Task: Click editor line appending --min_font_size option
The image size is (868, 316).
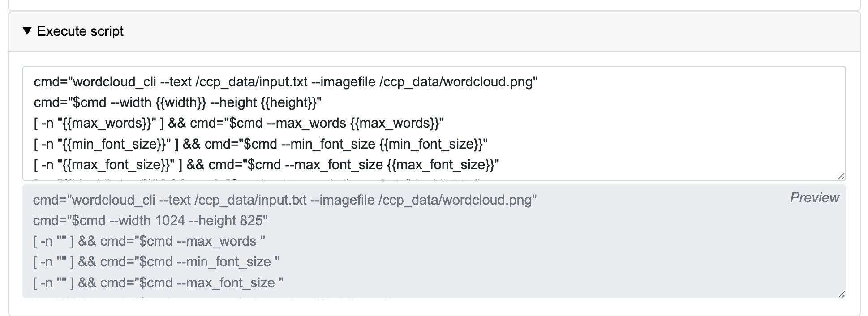Action: point(261,144)
